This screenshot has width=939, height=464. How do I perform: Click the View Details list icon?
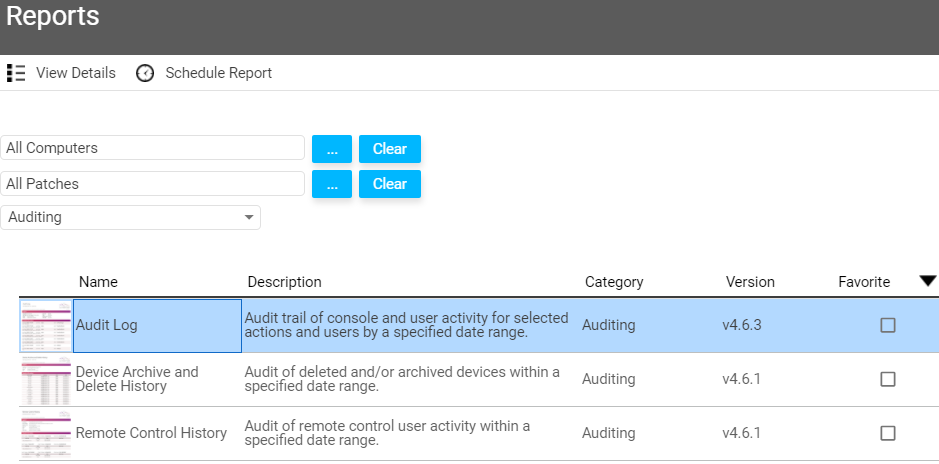click(16, 73)
